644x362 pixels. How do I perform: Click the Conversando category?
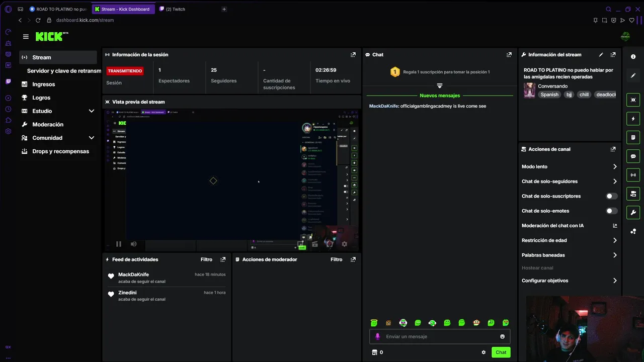552,86
